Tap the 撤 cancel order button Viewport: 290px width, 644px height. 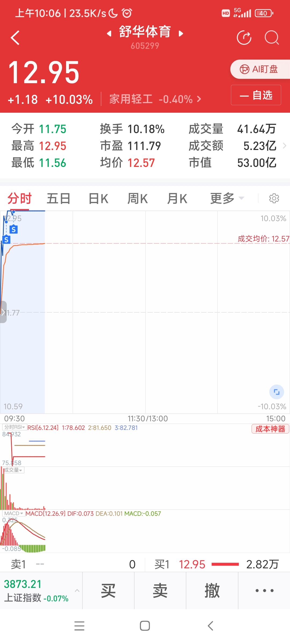pos(212,590)
